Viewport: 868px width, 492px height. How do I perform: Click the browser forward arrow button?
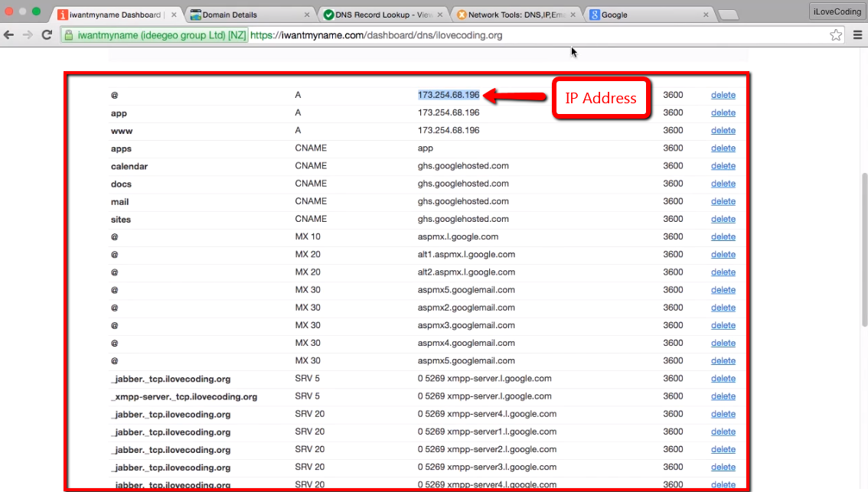coord(28,35)
